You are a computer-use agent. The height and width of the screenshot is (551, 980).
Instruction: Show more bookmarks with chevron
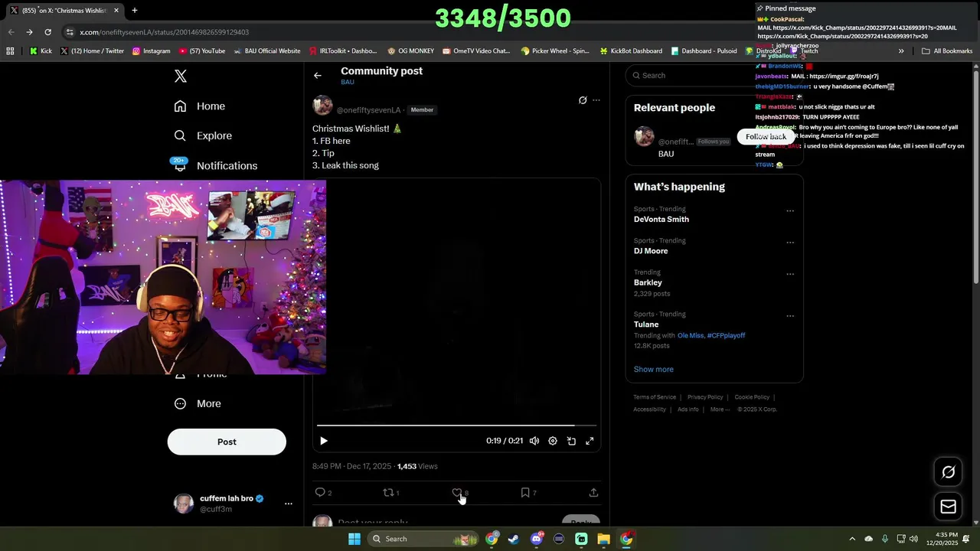[x=901, y=51]
